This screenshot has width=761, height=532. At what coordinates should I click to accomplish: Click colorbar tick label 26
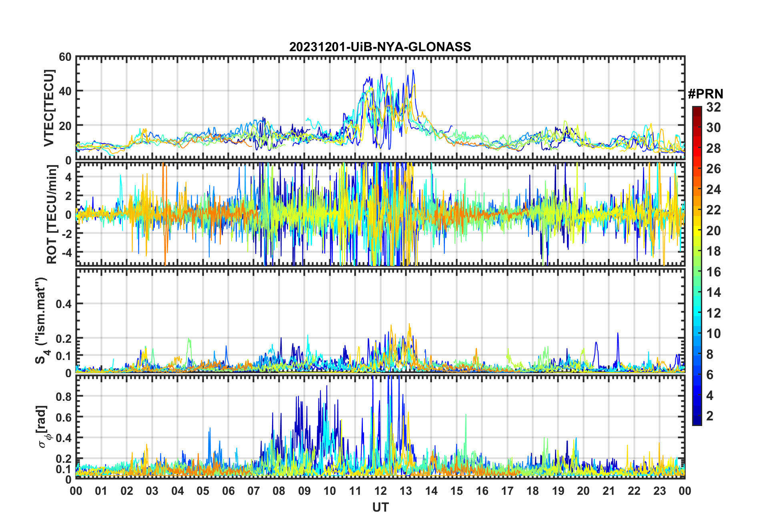tap(713, 169)
